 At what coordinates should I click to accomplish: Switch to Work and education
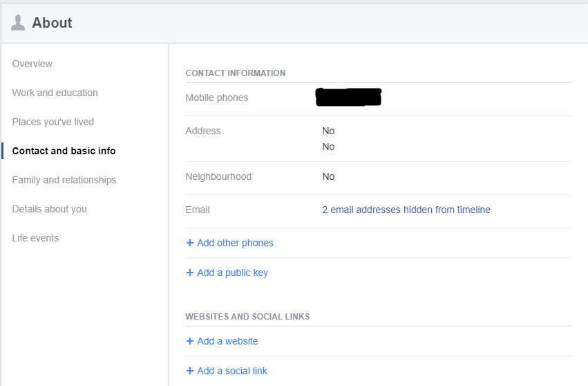point(55,93)
